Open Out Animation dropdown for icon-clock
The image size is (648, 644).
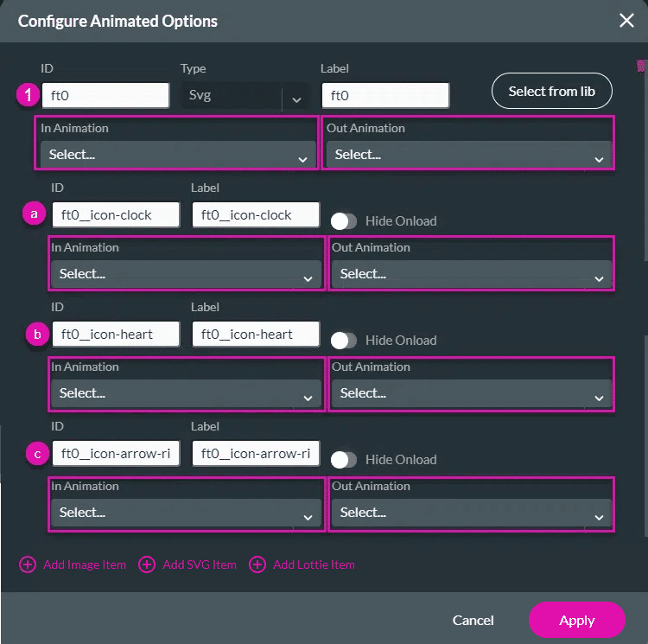[472, 274]
